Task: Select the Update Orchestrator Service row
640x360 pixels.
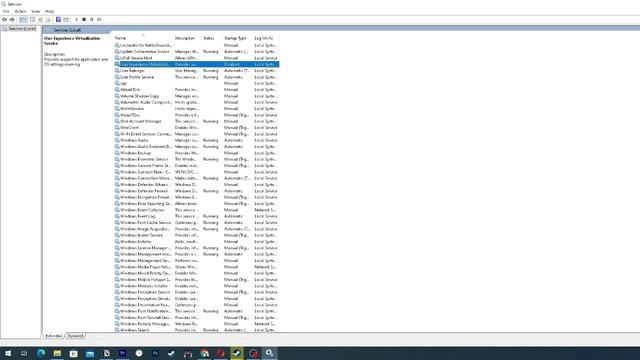Action: coord(197,52)
